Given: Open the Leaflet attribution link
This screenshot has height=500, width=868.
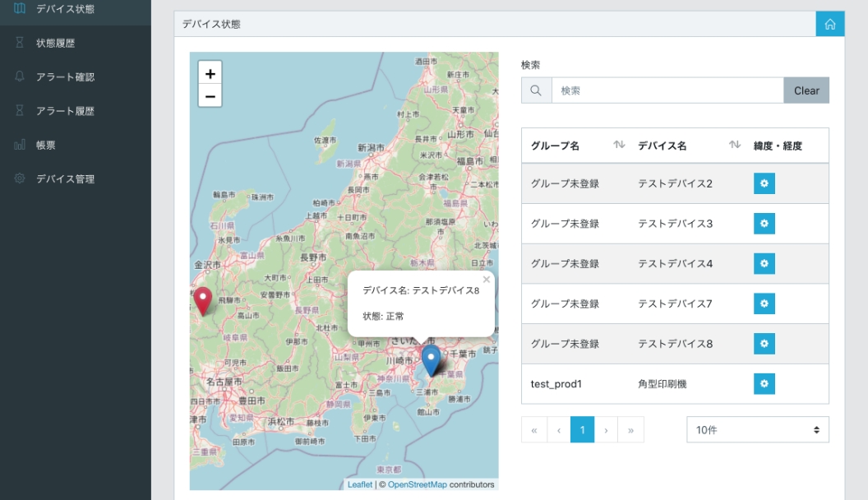Looking at the screenshot, I should tap(360, 484).
